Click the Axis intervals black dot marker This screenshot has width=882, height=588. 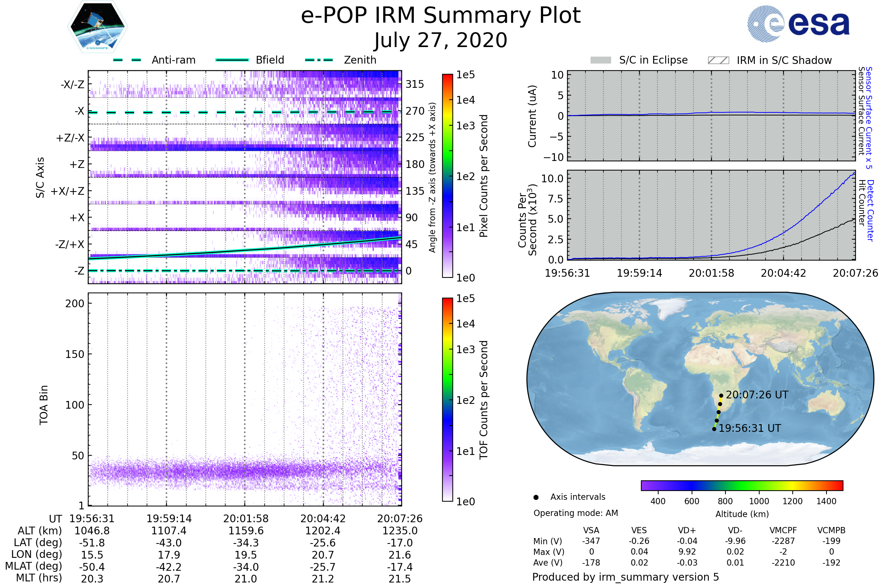click(x=536, y=497)
